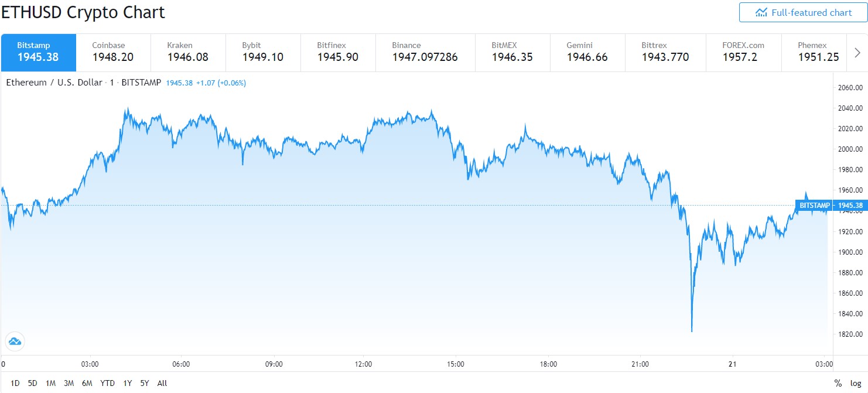Select the Bitstamp exchange tab
Image resolution: width=868 pixels, height=393 pixels.
pos(39,52)
